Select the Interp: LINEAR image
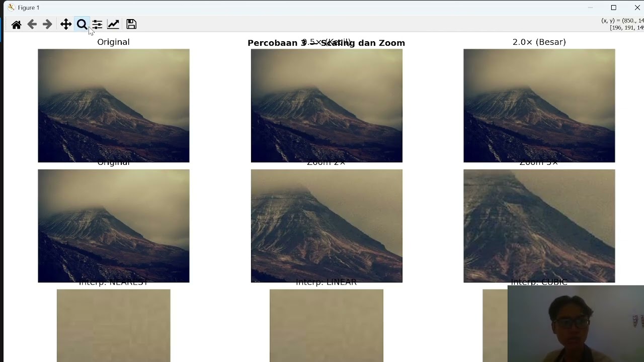The image size is (644, 362). (x=327, y=326)
